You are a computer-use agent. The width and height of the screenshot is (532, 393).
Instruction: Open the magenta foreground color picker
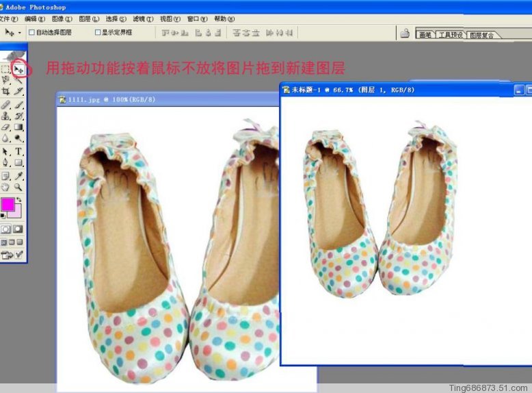coord(8,204)
